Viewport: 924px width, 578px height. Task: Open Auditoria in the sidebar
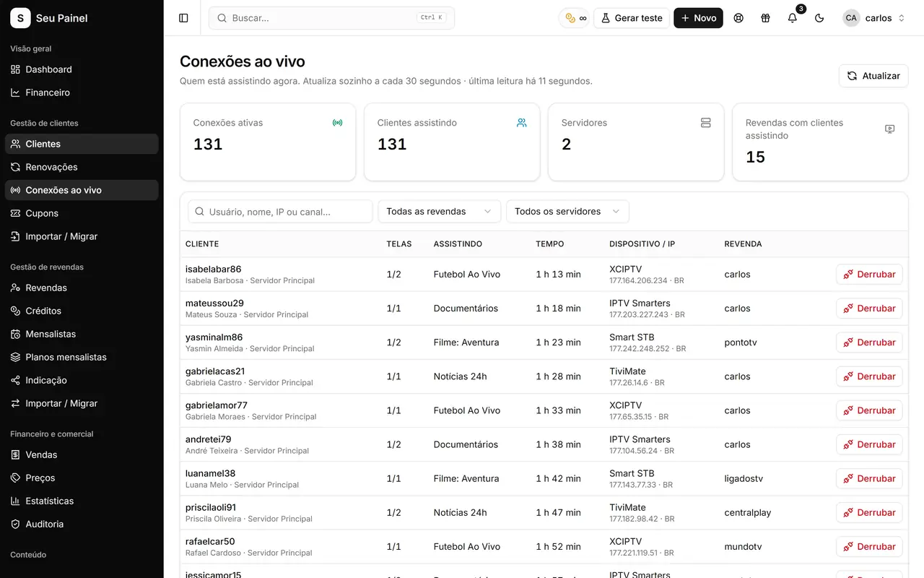pyautogui.click(x=82, y=524)
